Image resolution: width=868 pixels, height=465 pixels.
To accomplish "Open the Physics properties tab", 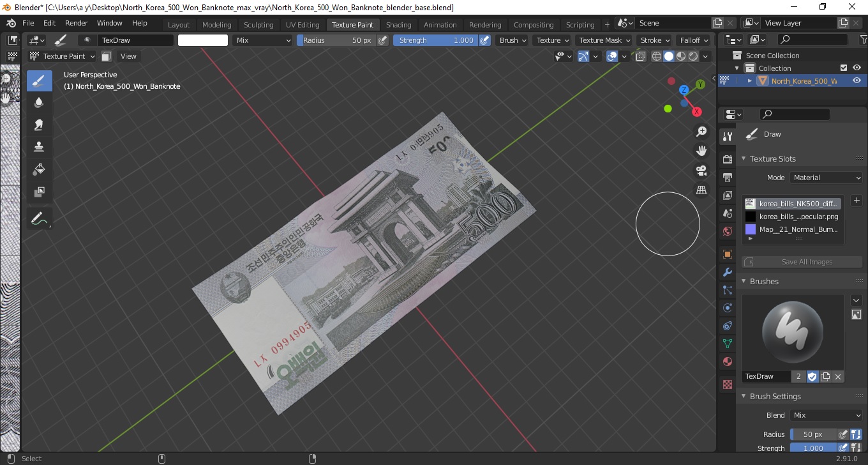I will click(727, 308).
